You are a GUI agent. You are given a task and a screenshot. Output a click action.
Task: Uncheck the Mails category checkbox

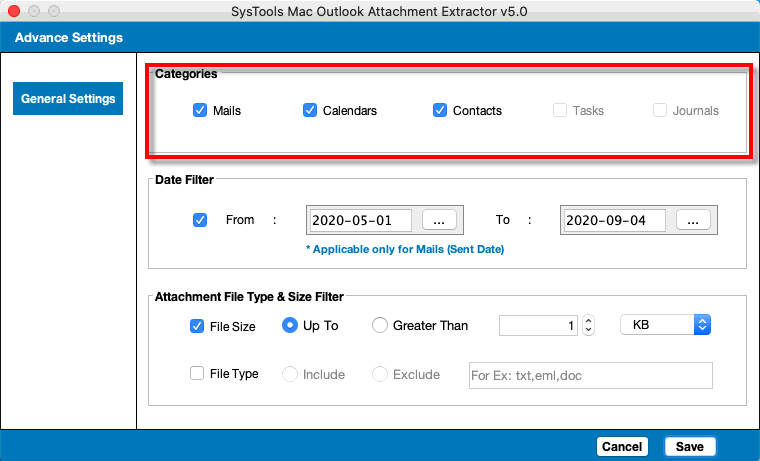[x=200, y=111]
